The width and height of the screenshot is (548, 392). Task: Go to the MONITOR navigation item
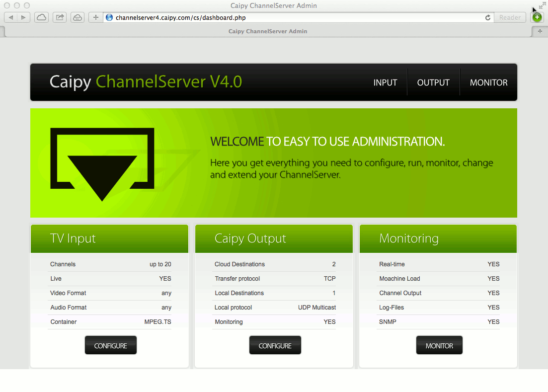pos(488,82)
